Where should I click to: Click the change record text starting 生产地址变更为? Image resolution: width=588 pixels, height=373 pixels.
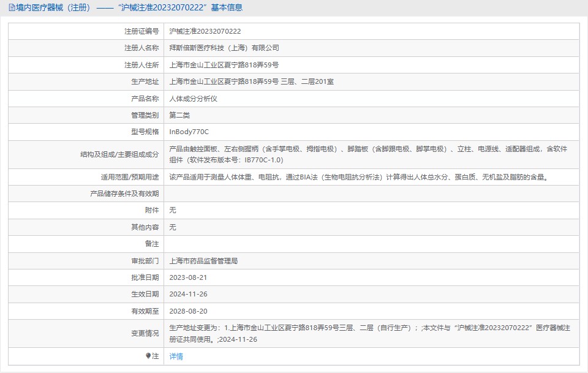pyautogui.click(x=369, y=334)
